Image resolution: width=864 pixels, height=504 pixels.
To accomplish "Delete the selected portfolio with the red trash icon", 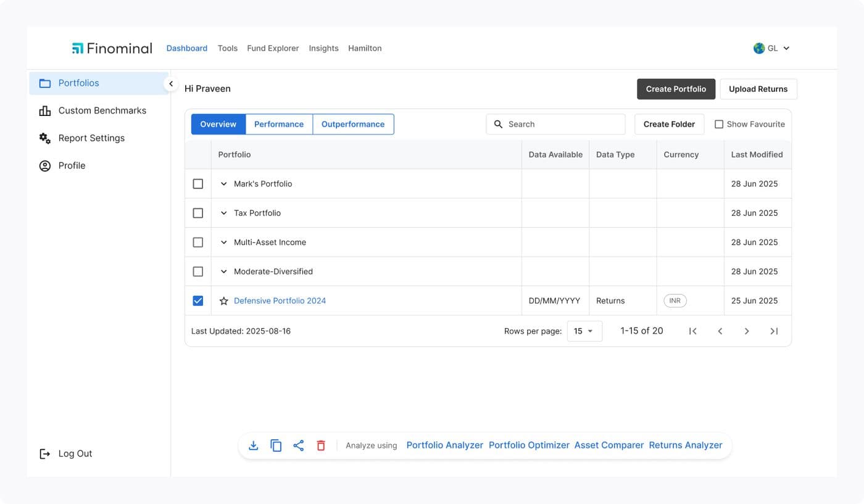I will click(321, 445).
